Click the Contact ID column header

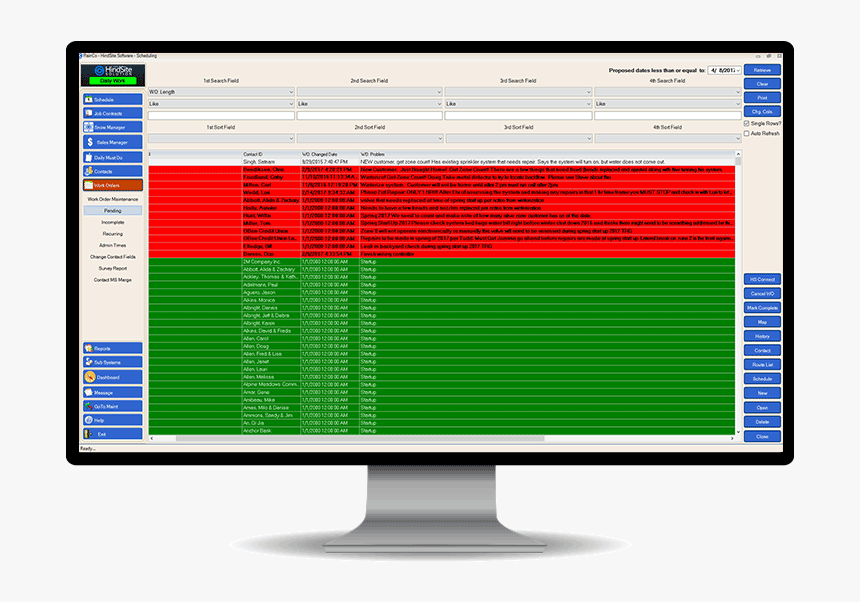pyautogui.click(x=271, y=154)
